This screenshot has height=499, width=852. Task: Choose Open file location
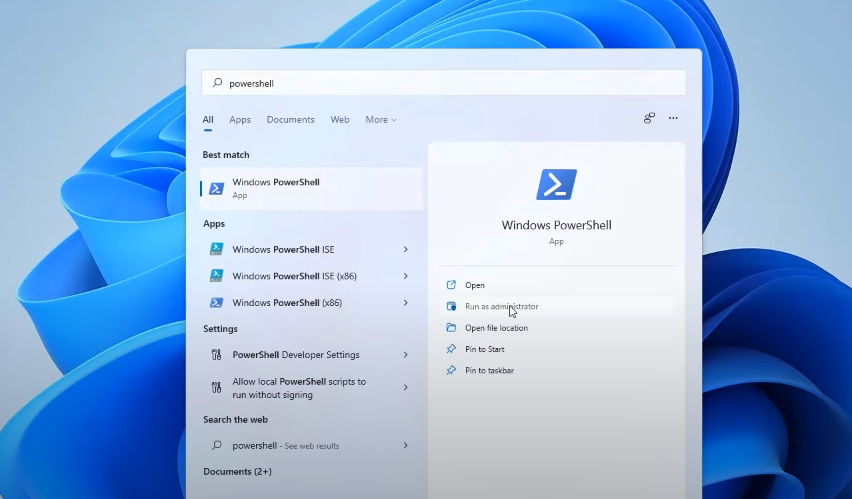[x=496, y=328]
